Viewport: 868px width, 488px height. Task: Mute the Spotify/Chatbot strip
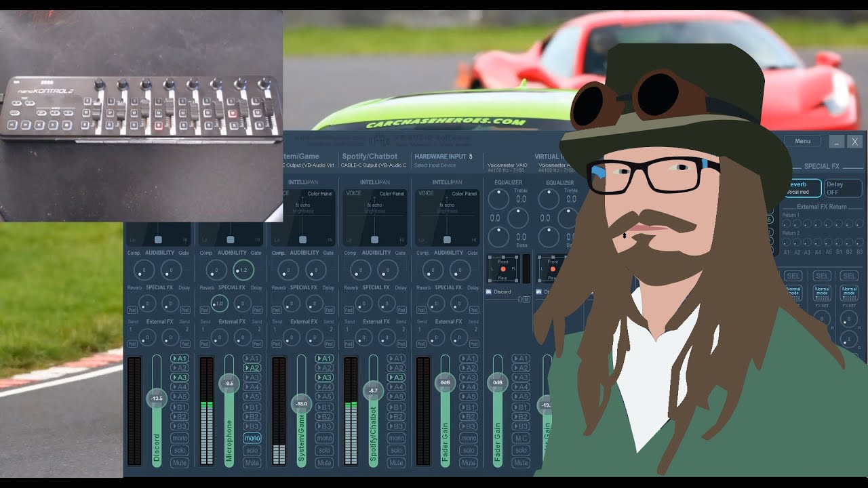point(396,463)
